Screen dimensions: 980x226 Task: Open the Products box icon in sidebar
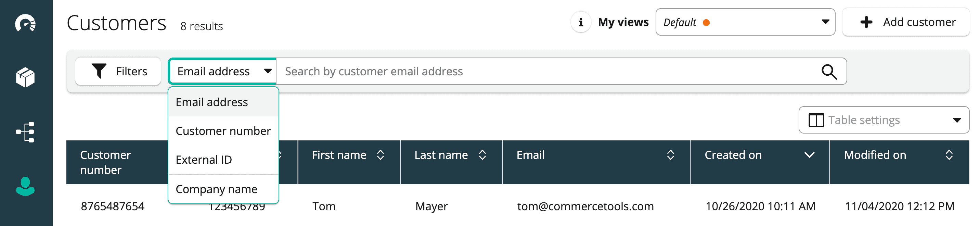tap(25, 77)
